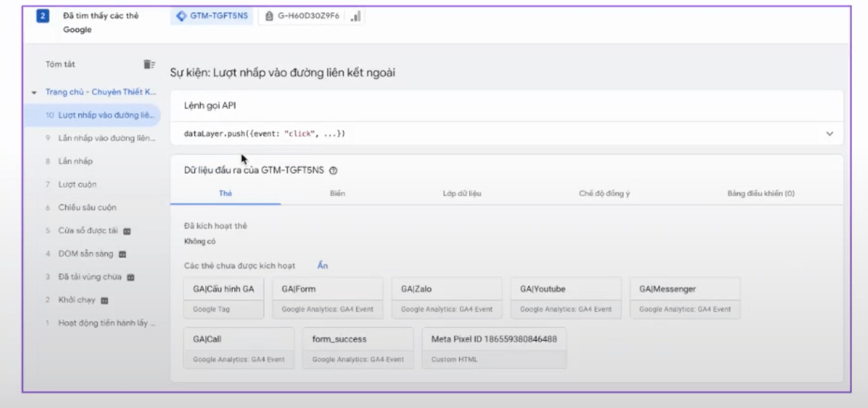The width and height of the screenshot is (868, 408).
Task: Click the Đã tìm thấy các thẻ Google label
Action: [x=100, y=22]
